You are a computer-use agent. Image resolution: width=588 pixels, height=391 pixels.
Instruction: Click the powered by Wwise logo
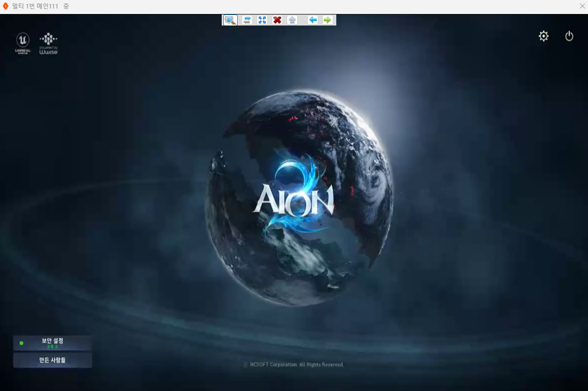point(49,43)
